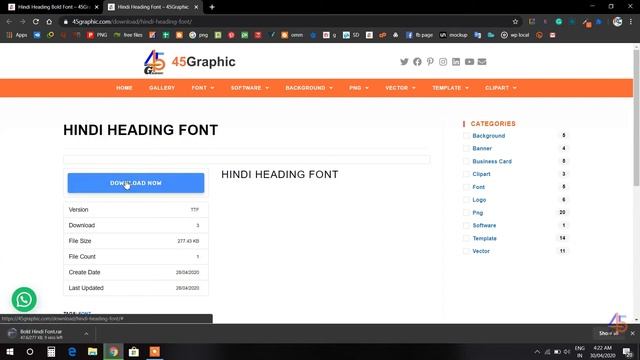Tick the Clipart category checkbox

466,174
